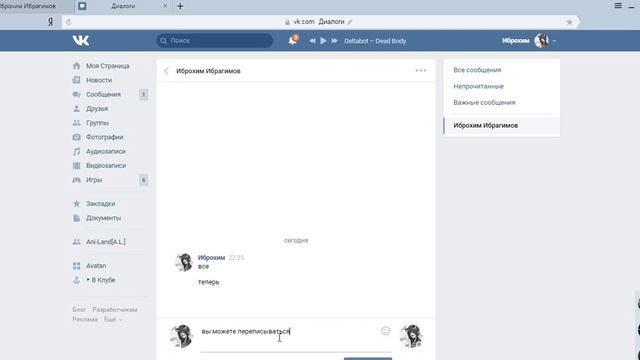The image size is (640, 360).
Task: Click the home icon beside Моя Страница
Action: click(76, 66)
